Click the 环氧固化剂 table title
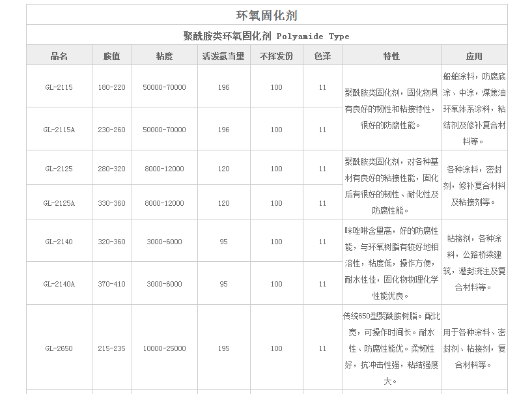The width and height of the screenshot is (532, 394). (266, 15)
